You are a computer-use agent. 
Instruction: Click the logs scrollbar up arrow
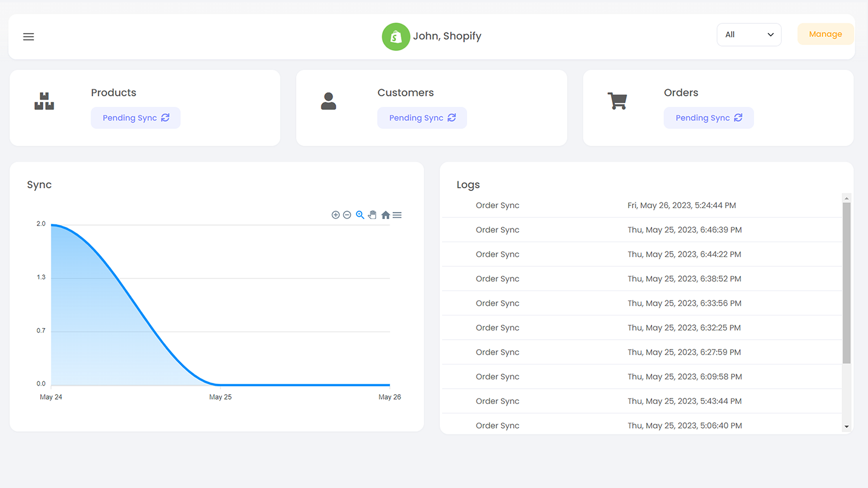[x=846, y=198]
